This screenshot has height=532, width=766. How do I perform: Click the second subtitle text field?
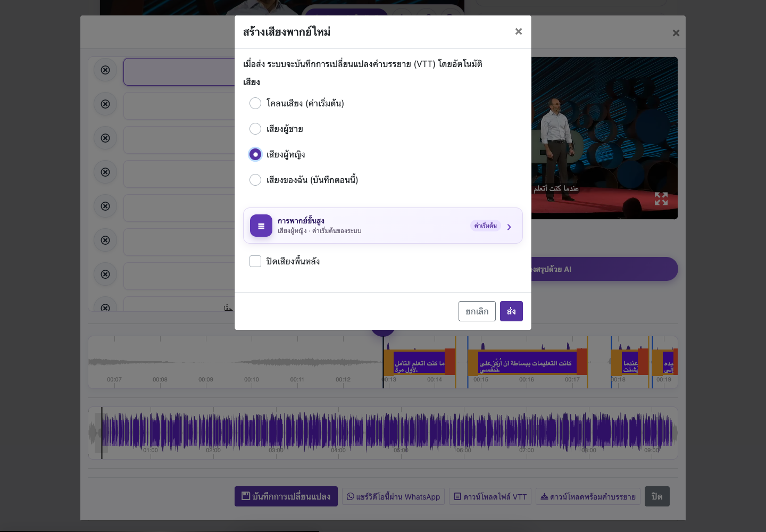(179, 106)
